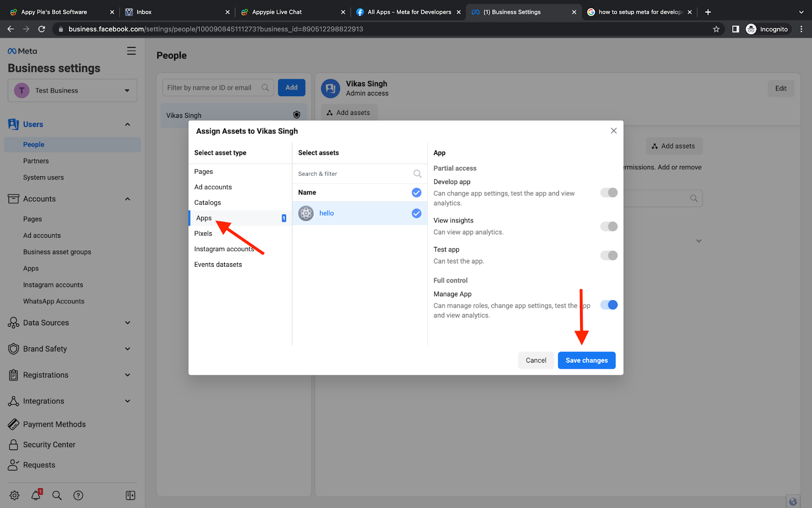812x508 pixels.
Task: Open a new browser tab with plus
Action: (708, 12)
